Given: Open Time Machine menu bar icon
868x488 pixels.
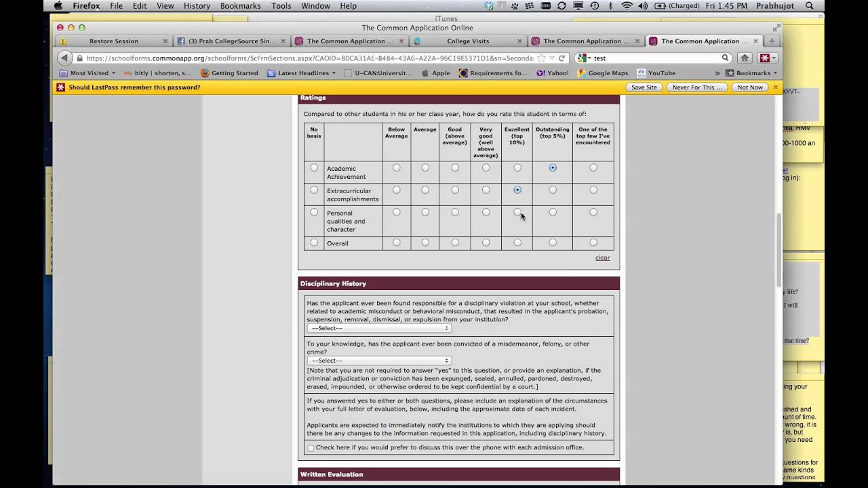Looking at the screenshot, I should (594, 6).
